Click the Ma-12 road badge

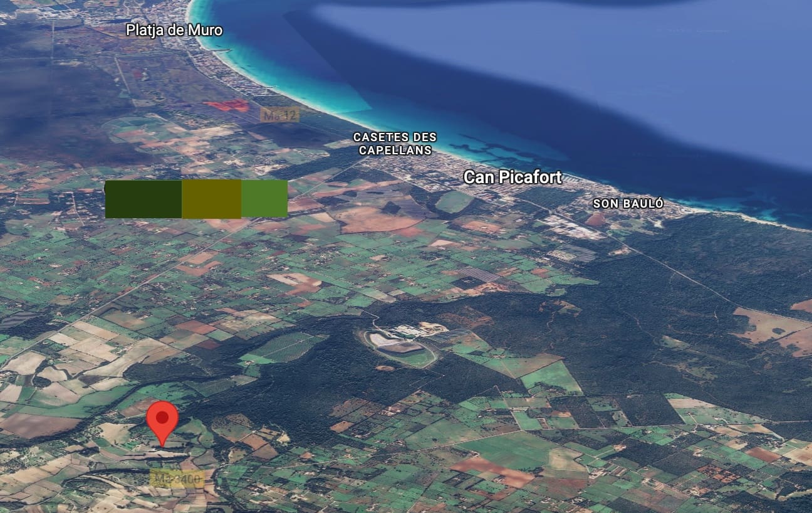tap(280, 115)
